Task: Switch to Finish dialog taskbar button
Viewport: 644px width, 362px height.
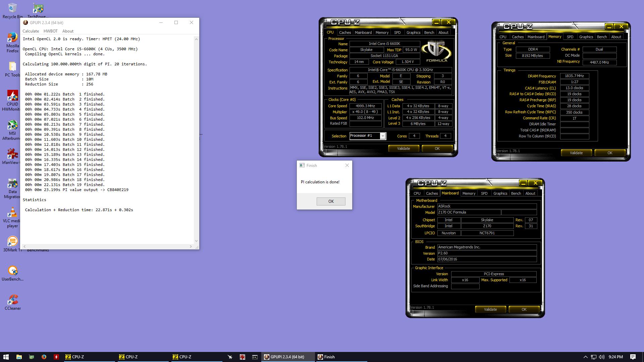Action: tap(341, 357)
